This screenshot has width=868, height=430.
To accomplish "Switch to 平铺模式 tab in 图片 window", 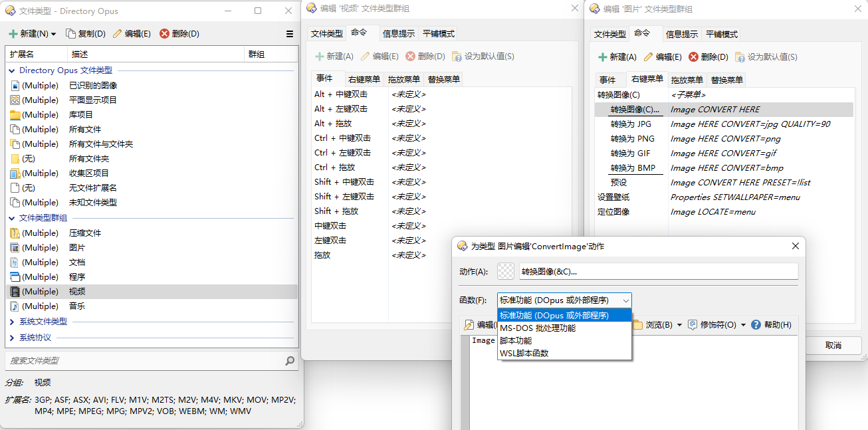I will coord(722,34).
